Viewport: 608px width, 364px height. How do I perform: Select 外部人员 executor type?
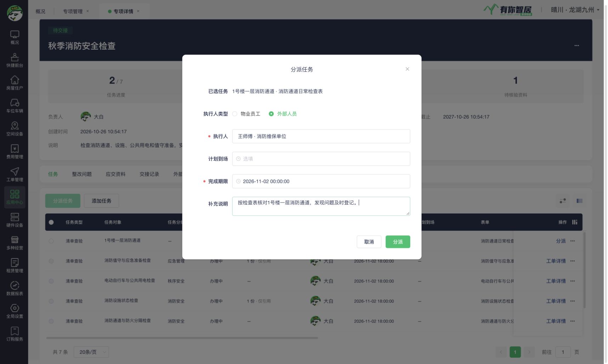pyautogui.click(x=283, y=114)
